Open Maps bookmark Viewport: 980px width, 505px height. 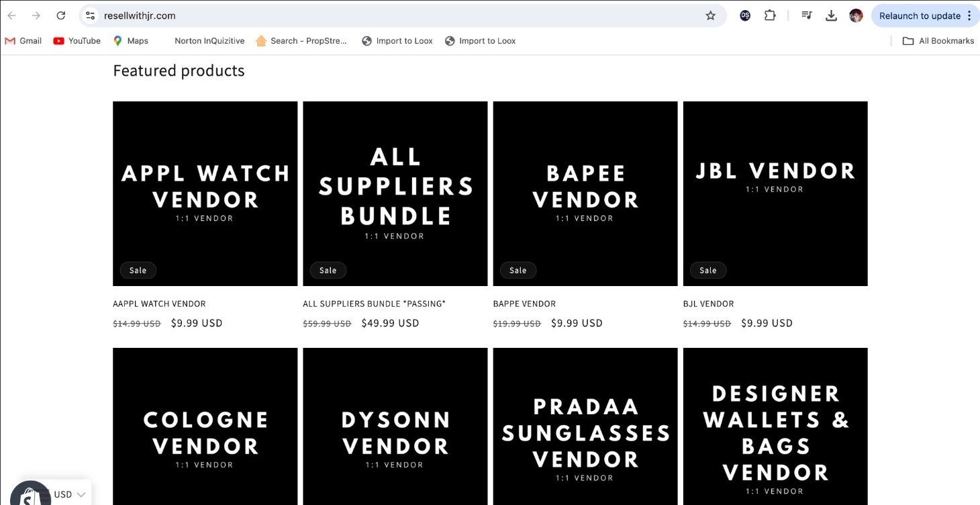(x=131, y=41)
